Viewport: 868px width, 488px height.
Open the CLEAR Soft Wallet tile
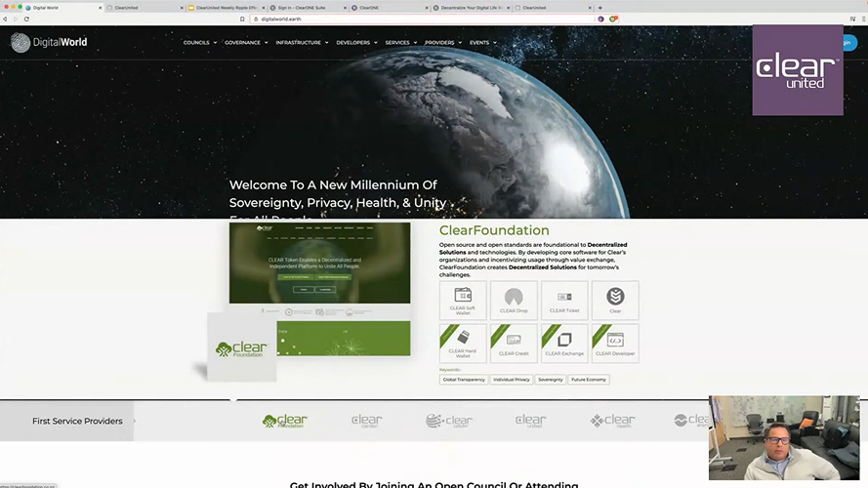click(x=463, y=301)
